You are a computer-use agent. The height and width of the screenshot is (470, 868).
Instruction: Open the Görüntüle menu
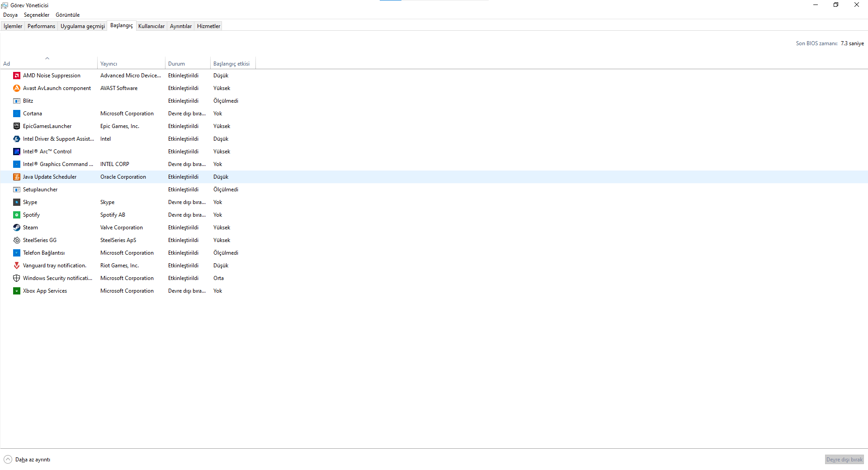[67, 15]
